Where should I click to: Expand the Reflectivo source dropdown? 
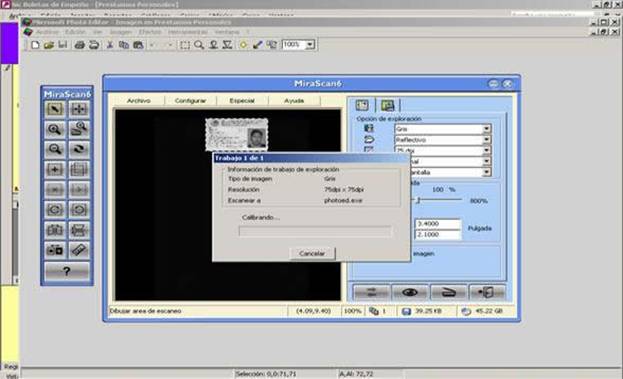487,140
